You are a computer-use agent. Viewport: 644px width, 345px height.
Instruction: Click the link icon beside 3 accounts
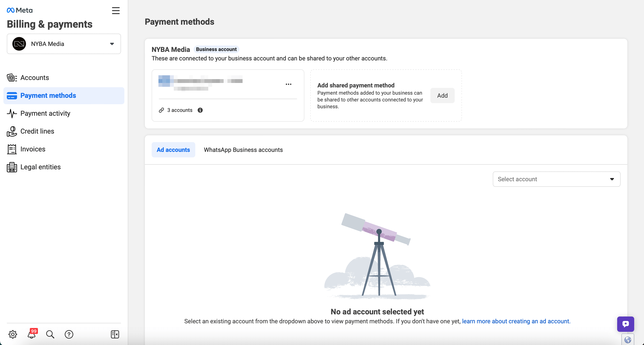(x=161, y=110)
